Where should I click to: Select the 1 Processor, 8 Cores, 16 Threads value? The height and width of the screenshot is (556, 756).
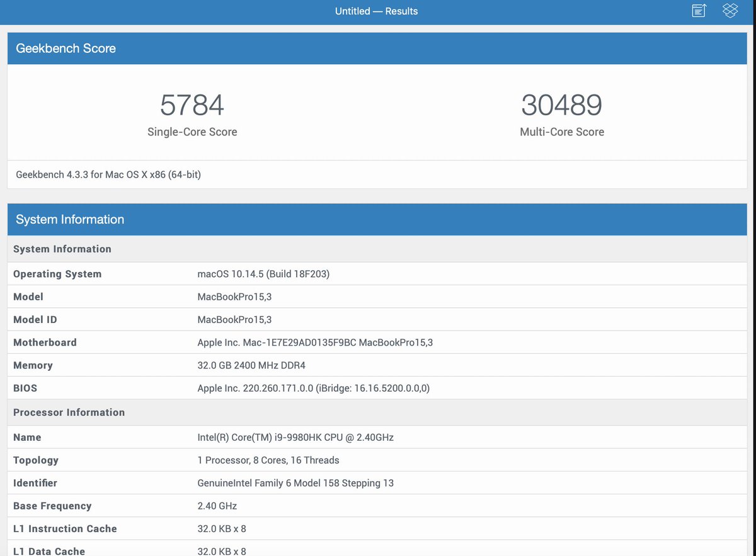[x=268, y=460]
